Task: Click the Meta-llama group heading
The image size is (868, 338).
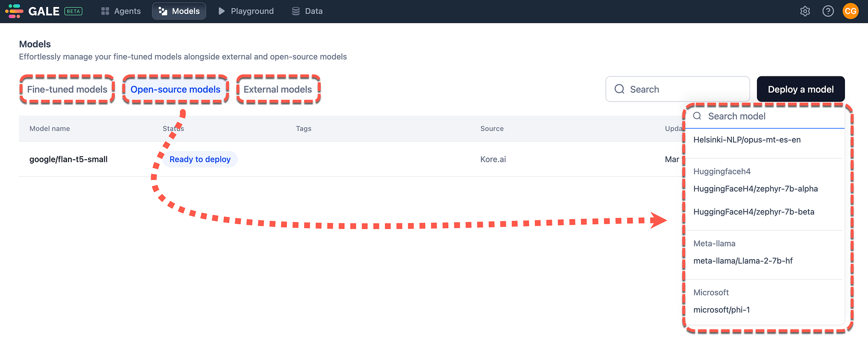Action: pyautogui.click(x=714, y=243)
